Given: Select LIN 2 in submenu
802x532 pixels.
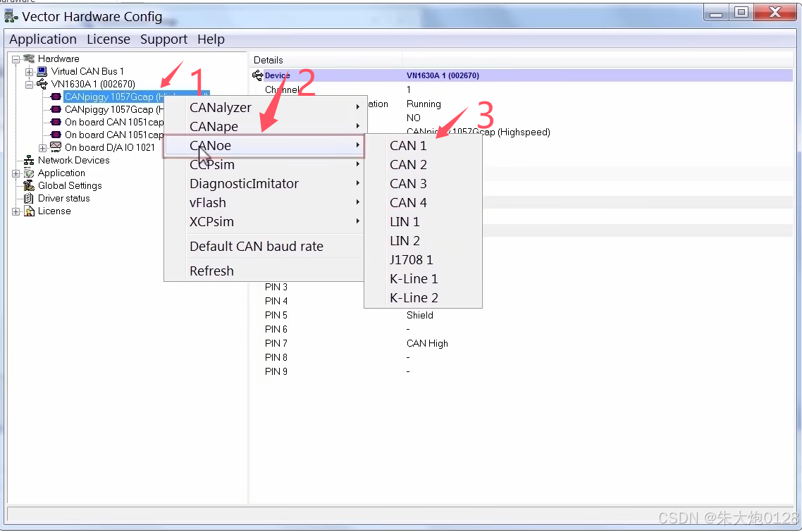Looking at the screenshot, I should [423, 240].
